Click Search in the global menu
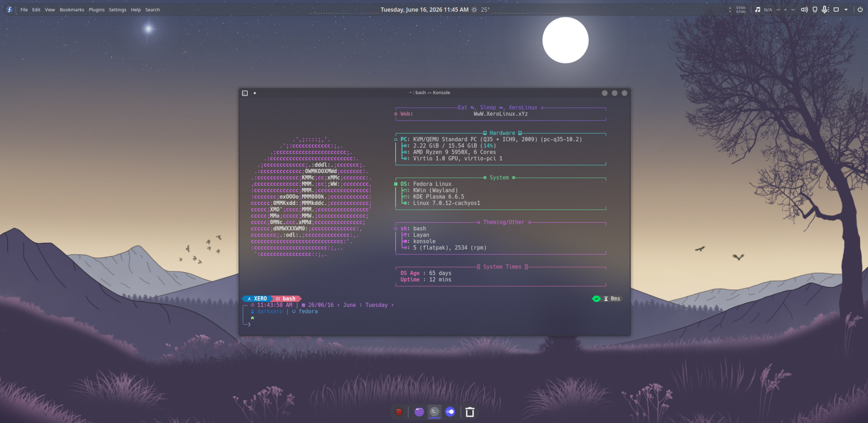This screenshot has width=868, height=423. tap(152, 10)
